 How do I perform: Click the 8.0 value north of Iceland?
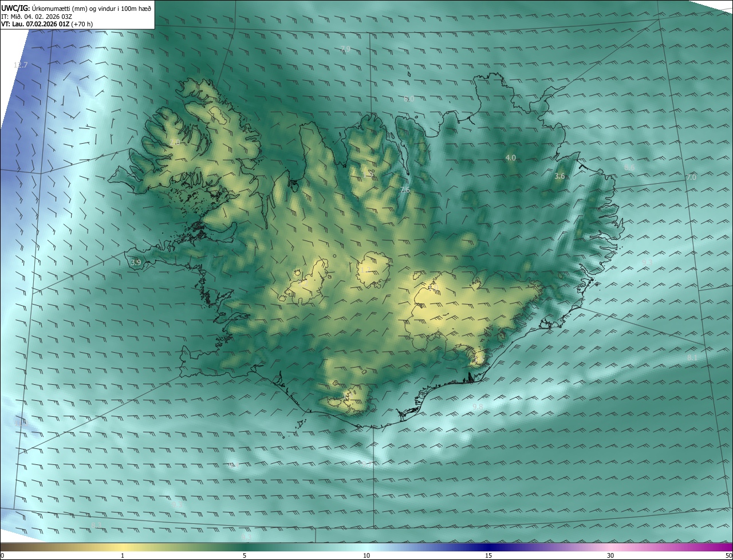pos(409,99)
